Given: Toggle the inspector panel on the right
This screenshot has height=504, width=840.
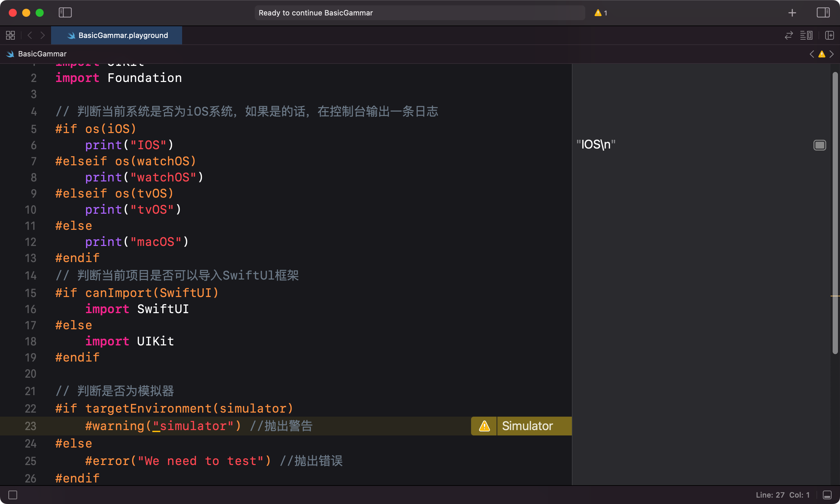Looking at the screenshot, I should click(x=823, y=12).
